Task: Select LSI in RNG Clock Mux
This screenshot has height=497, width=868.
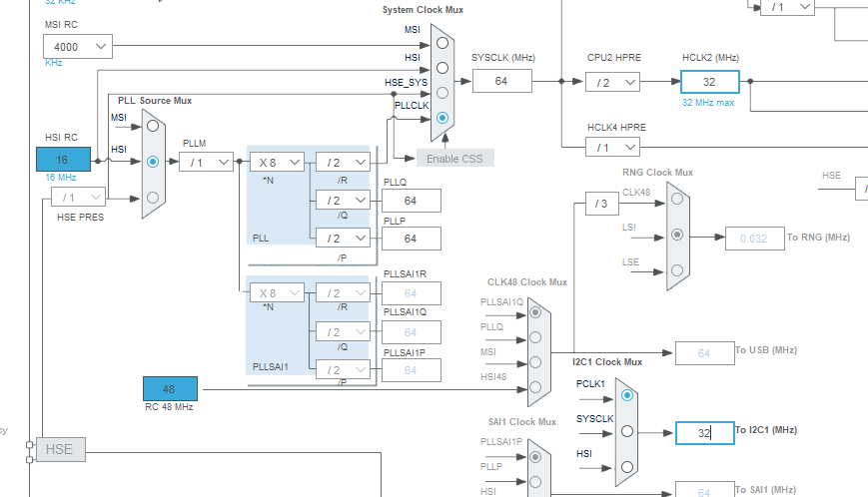Action: [x=677, y=235]
